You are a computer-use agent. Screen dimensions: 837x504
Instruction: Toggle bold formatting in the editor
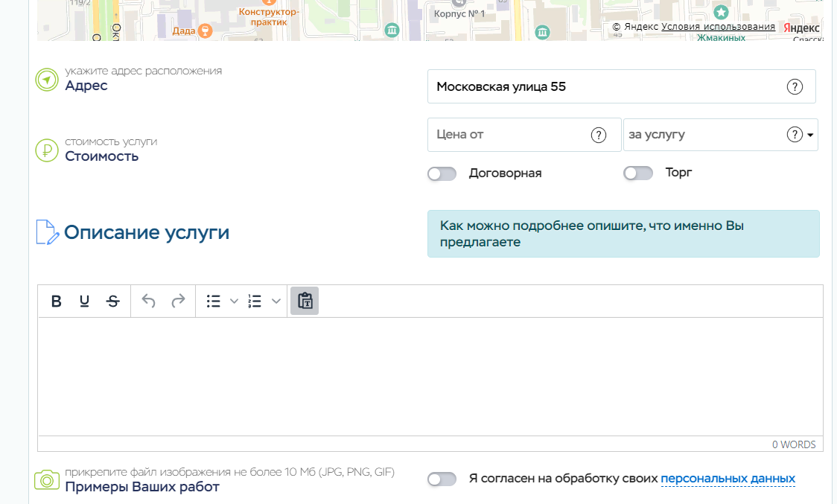click(56, 302)
